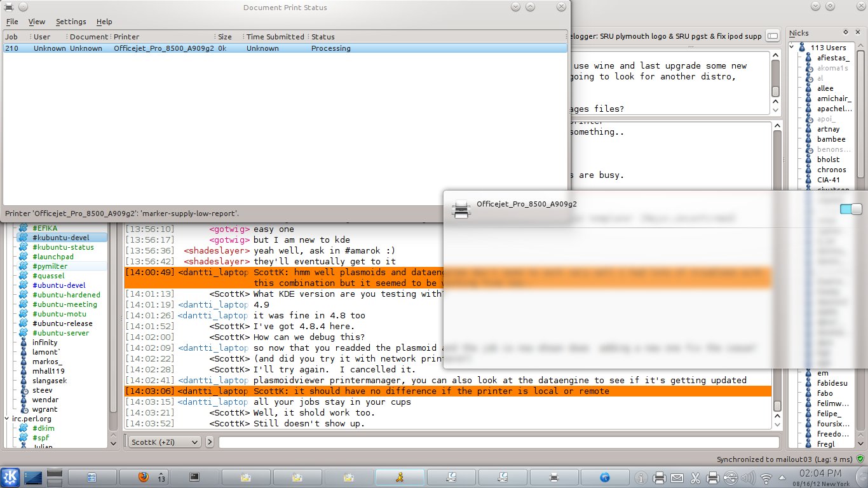The image size is (868, 488).
Task: Open query with slangasek
Action: (x=50, y=381)
